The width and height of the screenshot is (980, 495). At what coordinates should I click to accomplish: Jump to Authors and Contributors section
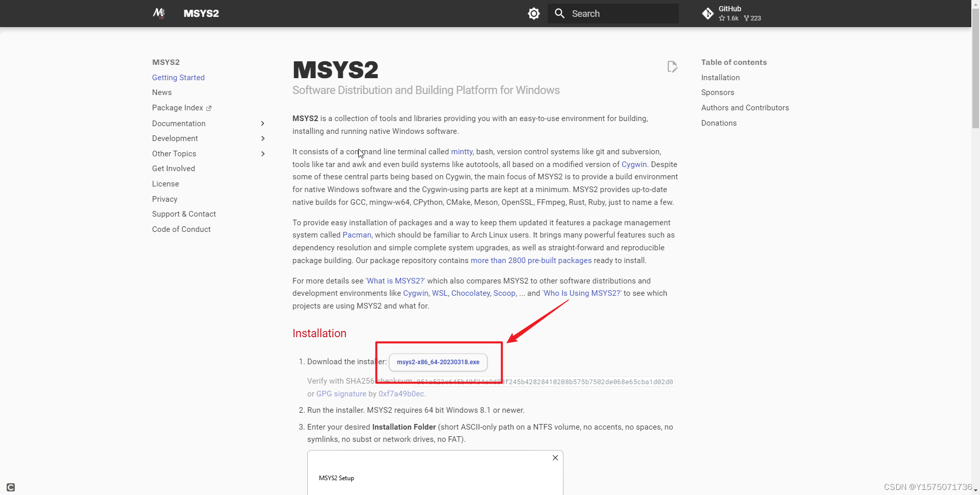click(x=745, y=108)
